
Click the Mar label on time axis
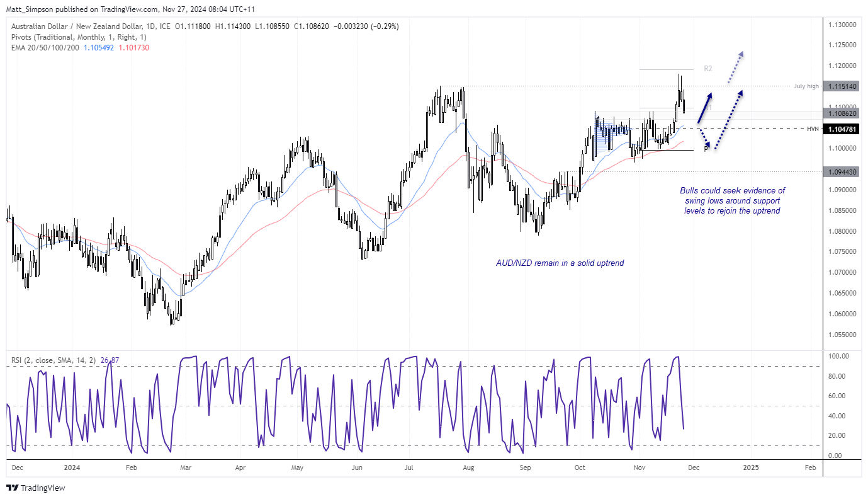[187, 468]
